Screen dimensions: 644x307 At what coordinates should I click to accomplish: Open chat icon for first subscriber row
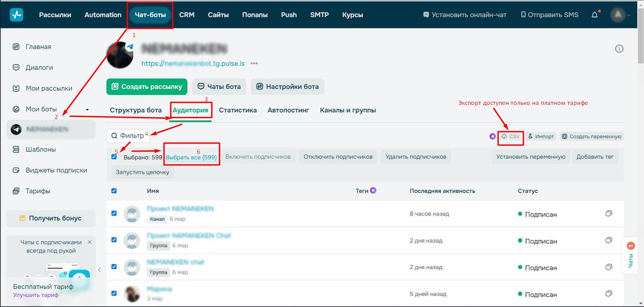point(608,214)
